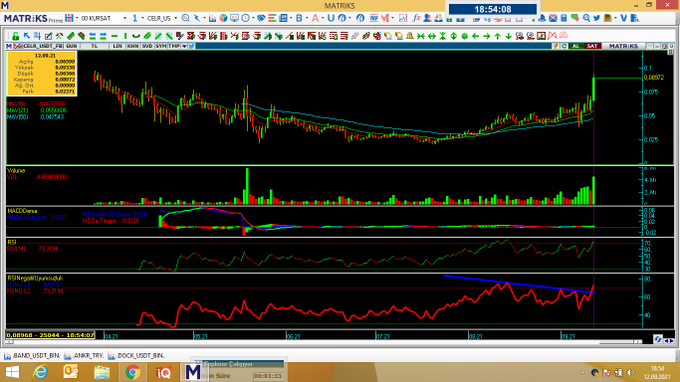This screenshot has width=680, height=382.
Task: Select the blue arrow pointer tool
Action: point(26,36)
